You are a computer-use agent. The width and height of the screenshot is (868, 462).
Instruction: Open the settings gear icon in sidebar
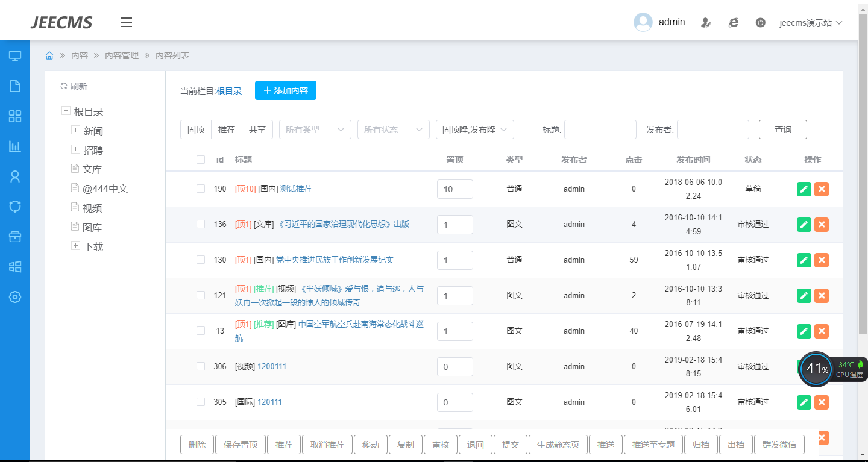[15, 296]
